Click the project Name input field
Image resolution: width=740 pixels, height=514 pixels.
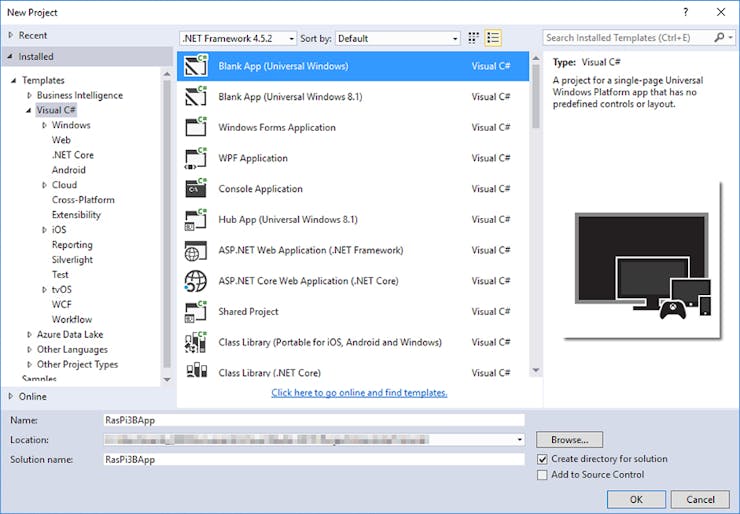[x=314, y=420]
